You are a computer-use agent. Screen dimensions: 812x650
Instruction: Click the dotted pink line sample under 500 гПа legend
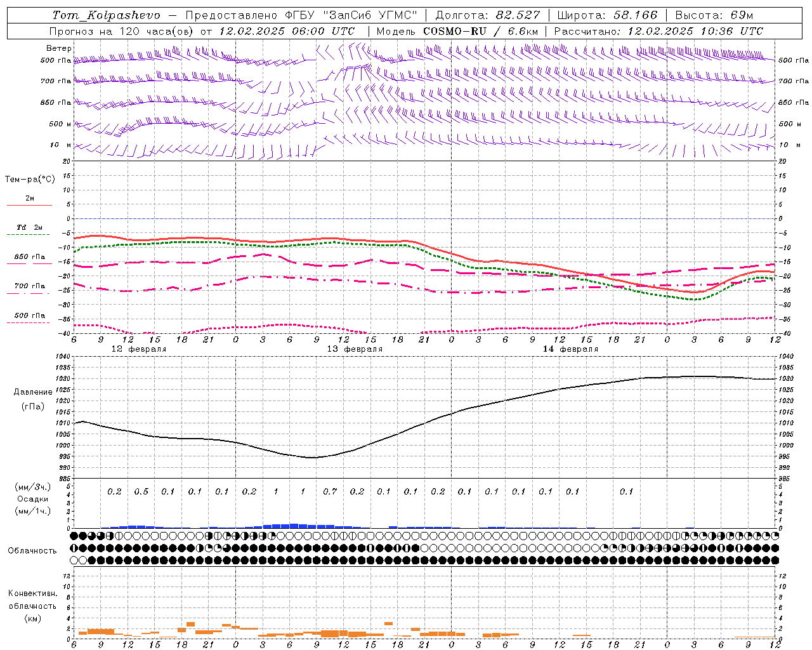28,322
